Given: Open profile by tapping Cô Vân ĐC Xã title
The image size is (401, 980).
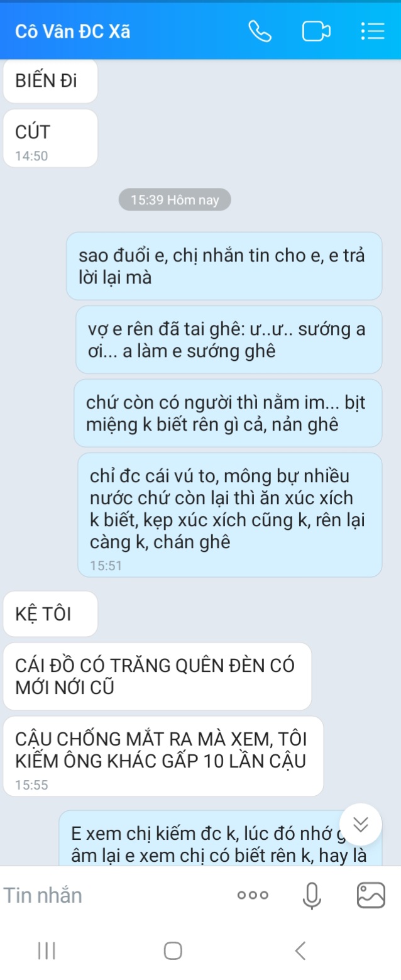Looking at the screenshot, I should [73, 31].
